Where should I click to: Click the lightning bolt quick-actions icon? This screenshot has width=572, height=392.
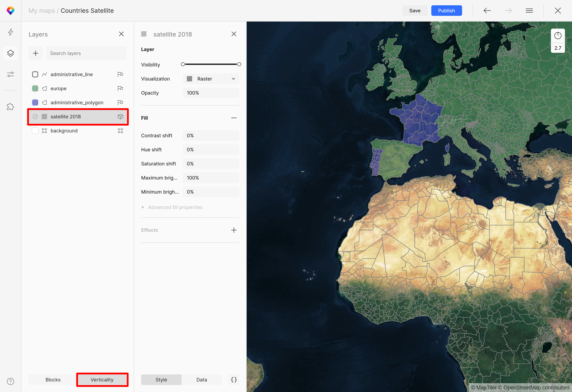point(10,32)
